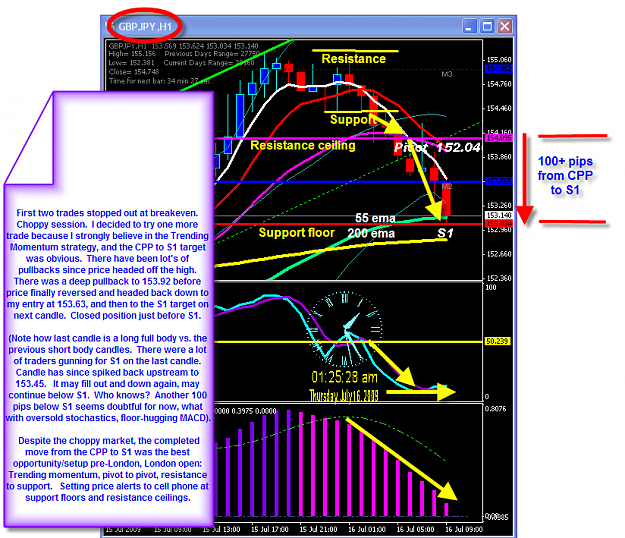Click the 16 Jul 05:00 time axis label
This screenshot has width=625, height=538.
(415, 530)
